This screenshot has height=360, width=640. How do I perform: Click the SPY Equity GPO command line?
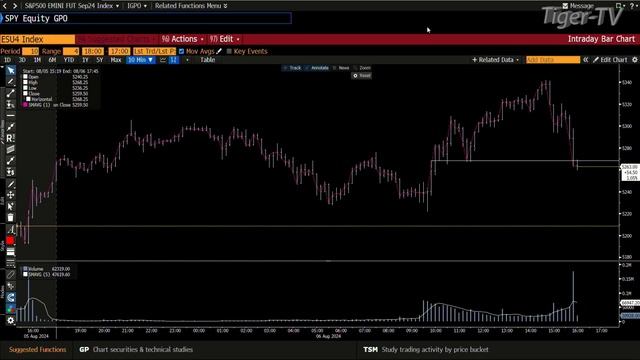point(146,18)
